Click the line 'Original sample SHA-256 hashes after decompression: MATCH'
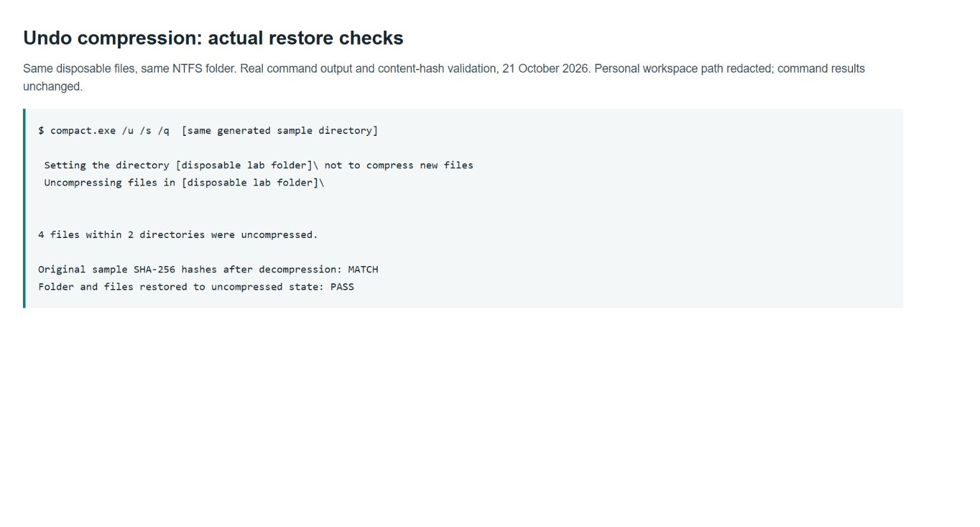Image resolution: width=980 pixels, height=527 pixels. click(208, 269)
